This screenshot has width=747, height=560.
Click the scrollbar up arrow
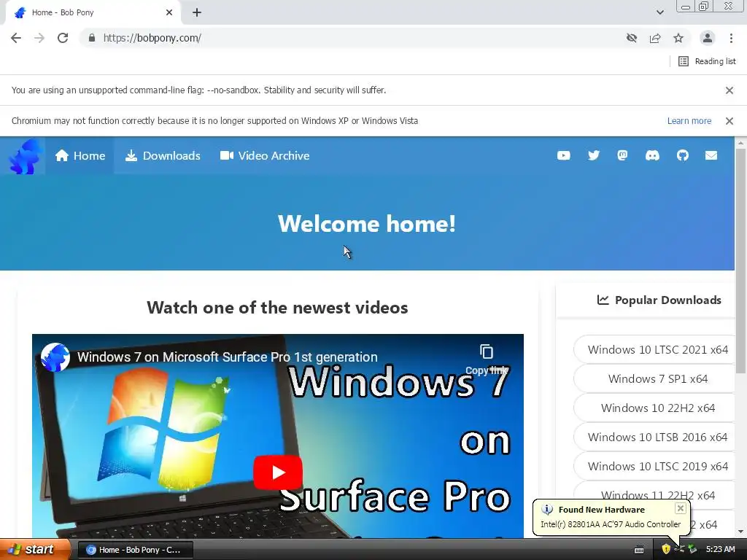point(740,142)
